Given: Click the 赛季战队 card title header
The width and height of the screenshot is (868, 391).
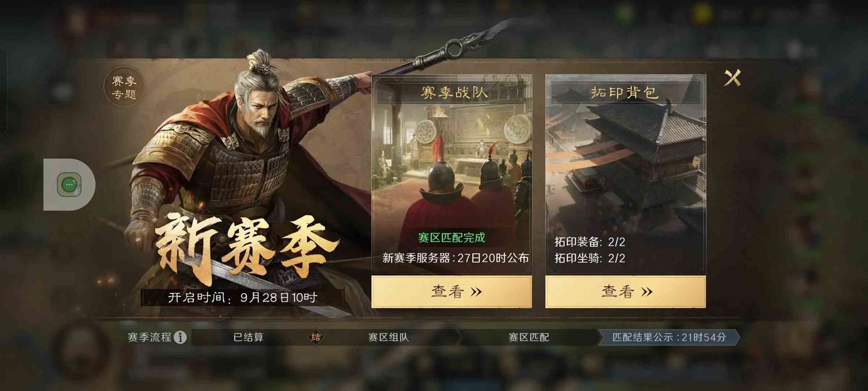Looking at the screenshot, I should (x=454, y=93).
